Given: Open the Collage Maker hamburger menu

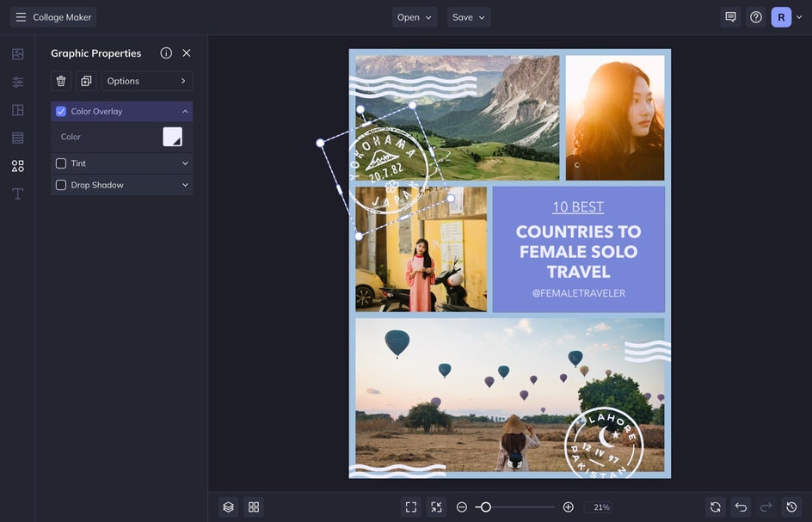Looking at the screenshot, I should (21, 17).
